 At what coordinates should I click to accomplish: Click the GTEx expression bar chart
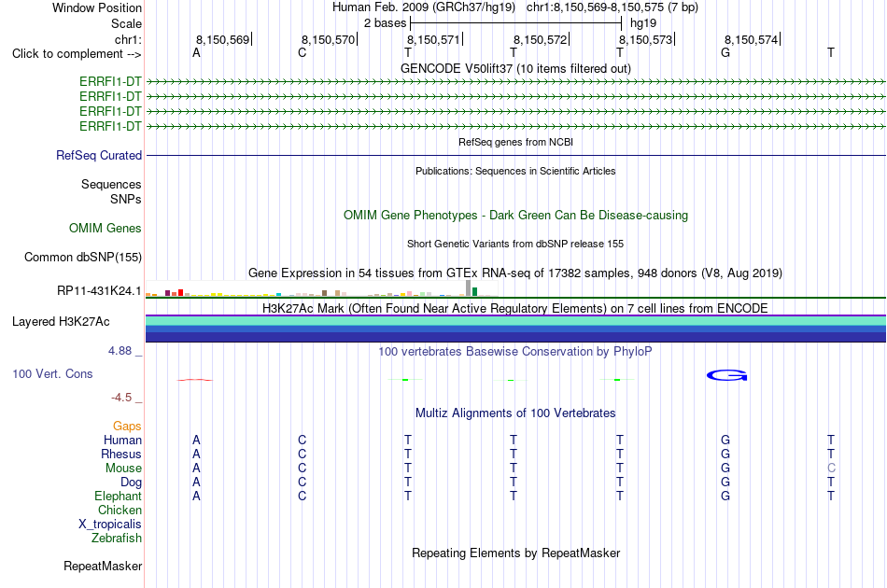[321, 289]
